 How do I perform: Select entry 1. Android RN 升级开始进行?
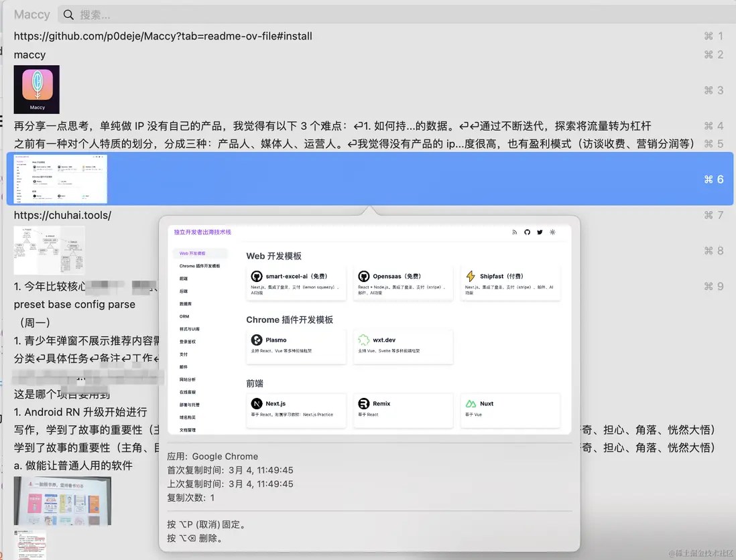(x=80, y=412)
